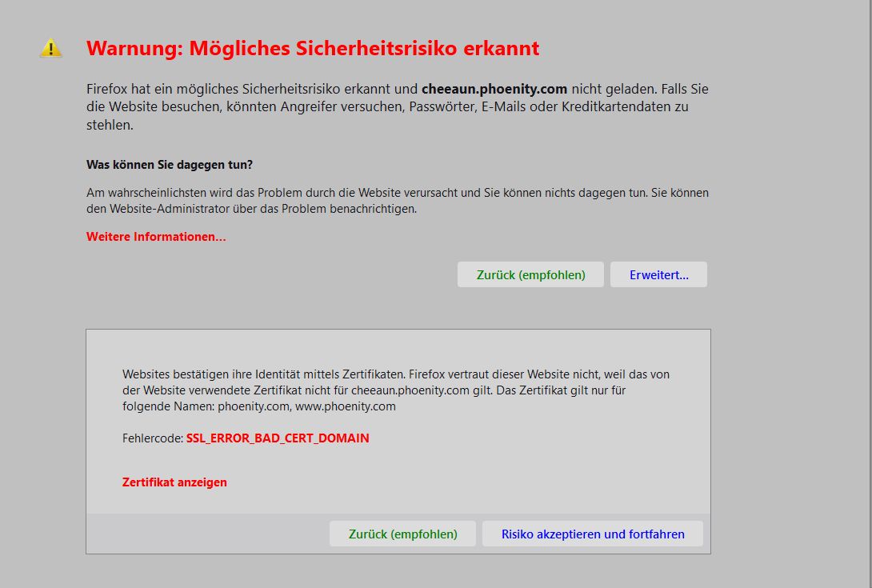872x588 pixels.
Task: Open the Weitere Informationen link
Action: click(x=156, y=237)
